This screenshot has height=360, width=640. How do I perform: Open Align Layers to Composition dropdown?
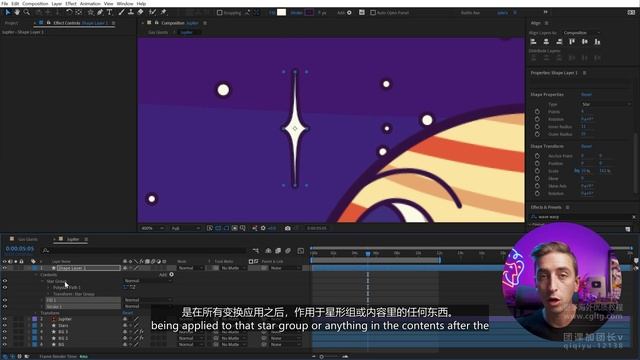click(x=581, y=33)
